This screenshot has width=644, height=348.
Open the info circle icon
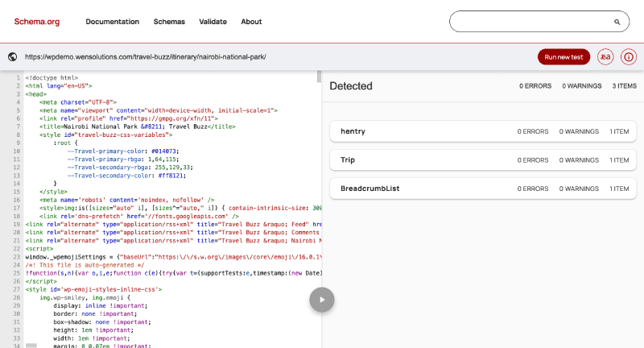click(x=629, y=57)
